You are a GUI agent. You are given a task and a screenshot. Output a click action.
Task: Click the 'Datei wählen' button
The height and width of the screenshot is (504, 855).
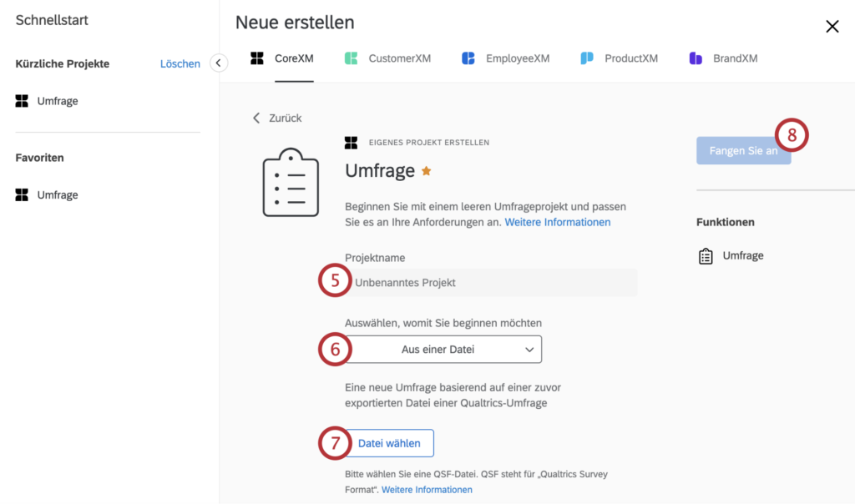point(389,443)
